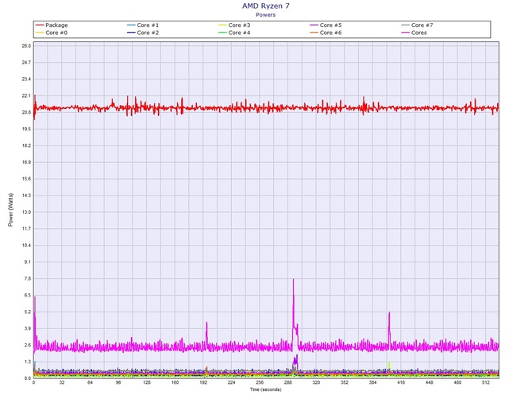Click the Cores legend entry
The image size is (532, 399).
414,33
